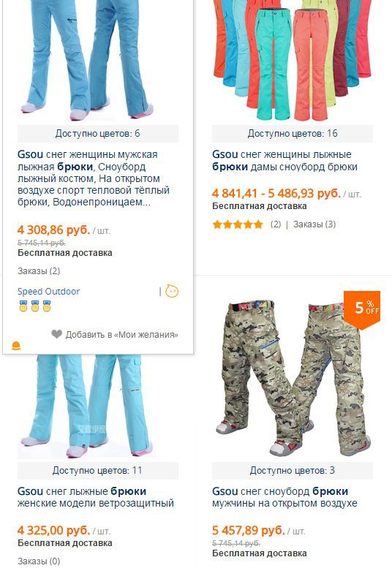392x568 pixels.
Task: Click the heart wishlist icon
Action: pyautogui.click(x=57, y=334)
